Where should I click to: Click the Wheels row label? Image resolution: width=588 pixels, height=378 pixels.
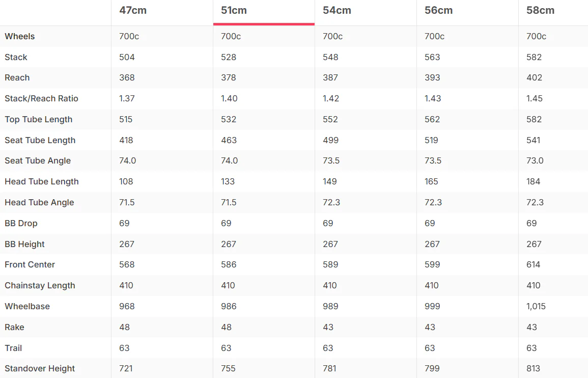click(x=19, y=36)
